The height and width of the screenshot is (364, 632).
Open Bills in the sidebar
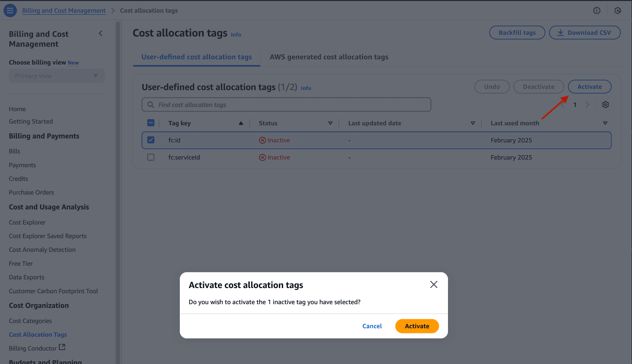tap(14, 151)
